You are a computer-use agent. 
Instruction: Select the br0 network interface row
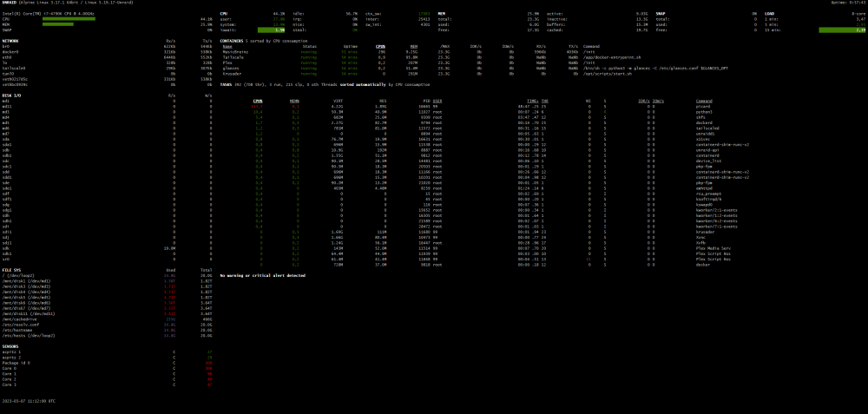tap(107, 47)
